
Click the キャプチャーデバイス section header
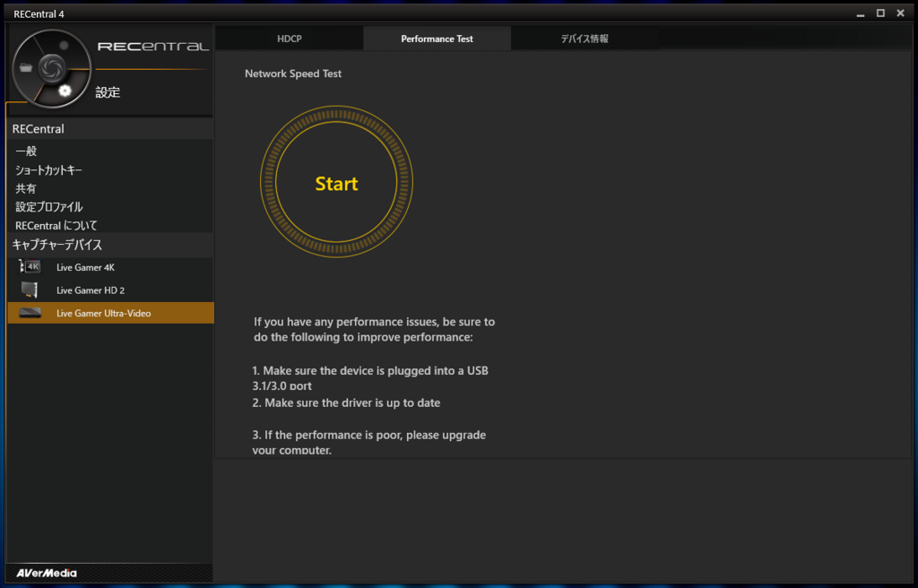point(110,245)
